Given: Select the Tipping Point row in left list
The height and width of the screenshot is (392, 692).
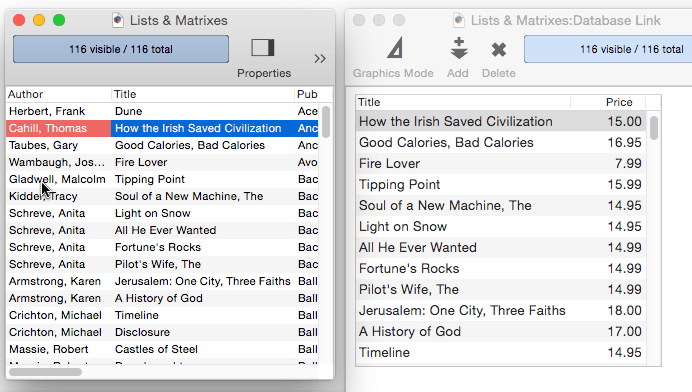Looking at the screenshot, I should 162,179.
